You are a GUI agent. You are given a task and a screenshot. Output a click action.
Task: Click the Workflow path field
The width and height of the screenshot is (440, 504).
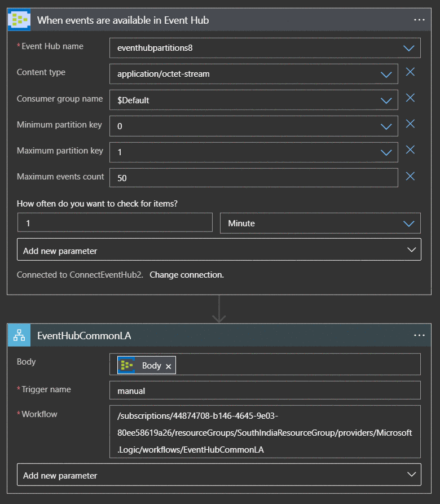(265, 432)
